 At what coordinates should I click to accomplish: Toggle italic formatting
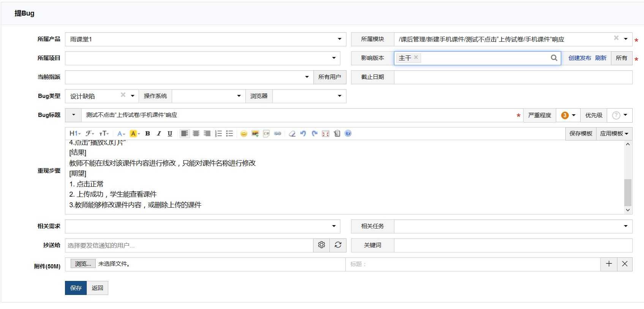click(159, 133)
